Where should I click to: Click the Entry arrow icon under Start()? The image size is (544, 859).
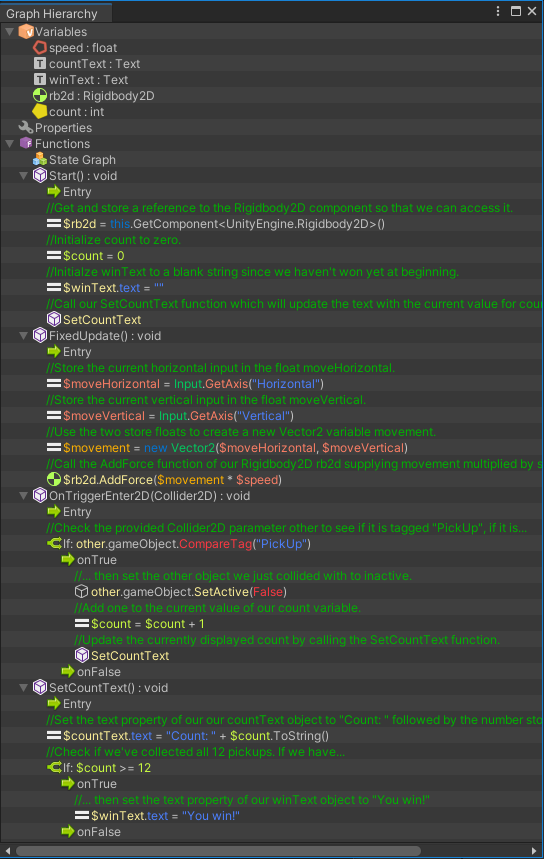pyautogui.click(x=54, y=191)
